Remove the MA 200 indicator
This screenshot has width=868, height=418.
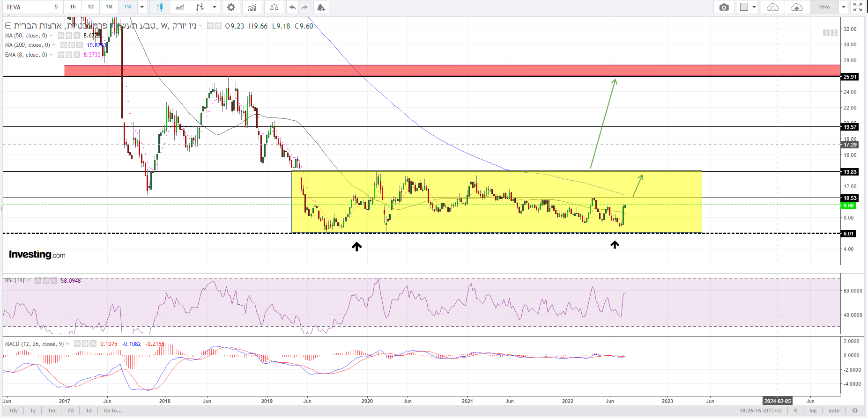click(80, 45)
